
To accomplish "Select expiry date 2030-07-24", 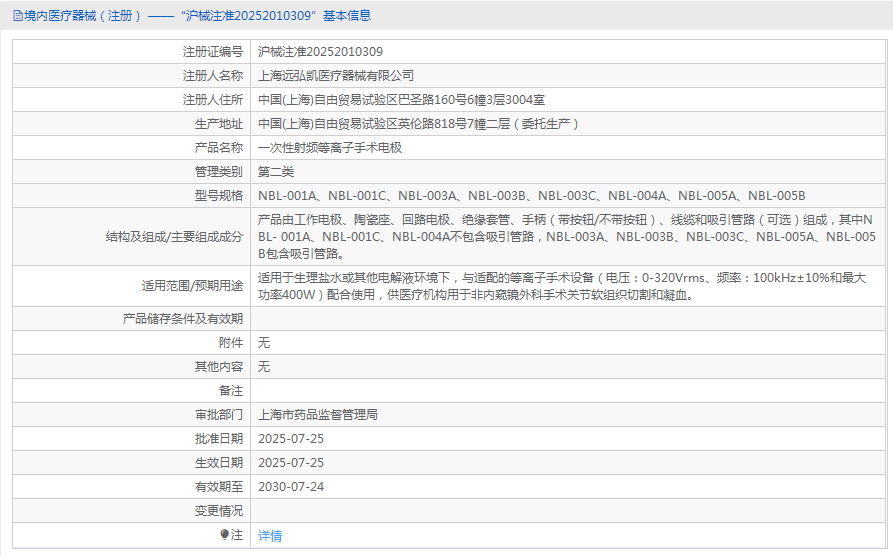I will point(291,486).
